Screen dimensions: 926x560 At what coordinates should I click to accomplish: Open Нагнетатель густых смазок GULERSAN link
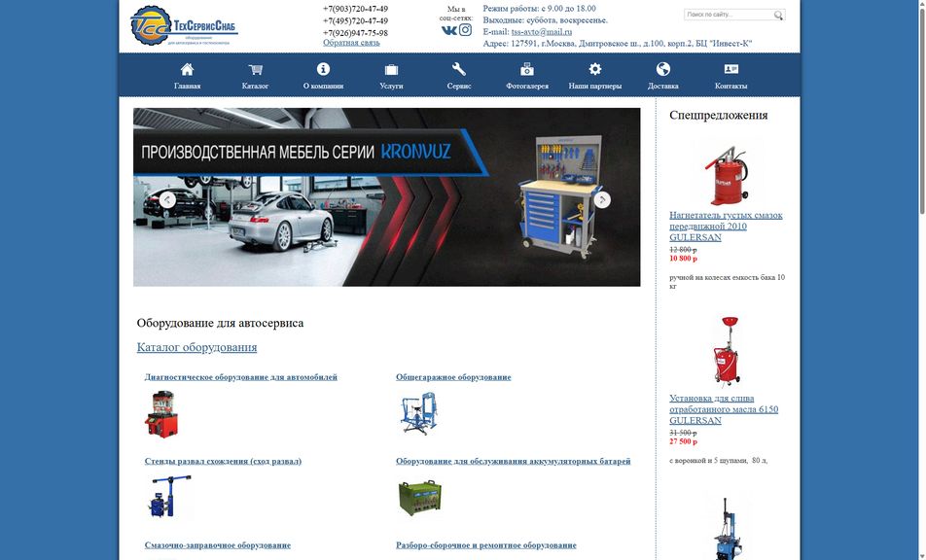coord(726,226)
